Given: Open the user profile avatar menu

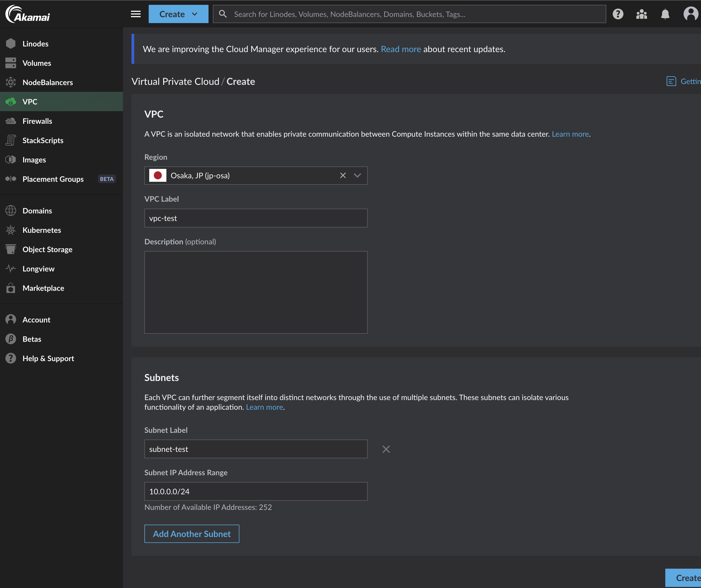Looking at the screenshot, I should point(690,14).
